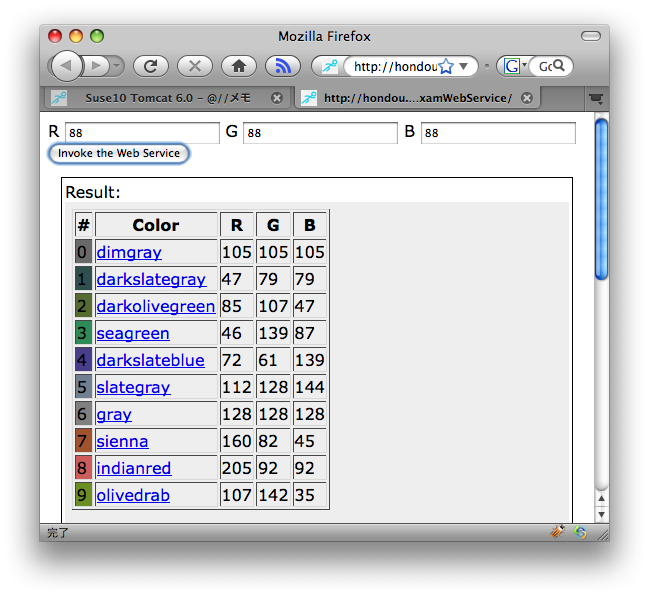Click the R value input field

click(142, 132)
